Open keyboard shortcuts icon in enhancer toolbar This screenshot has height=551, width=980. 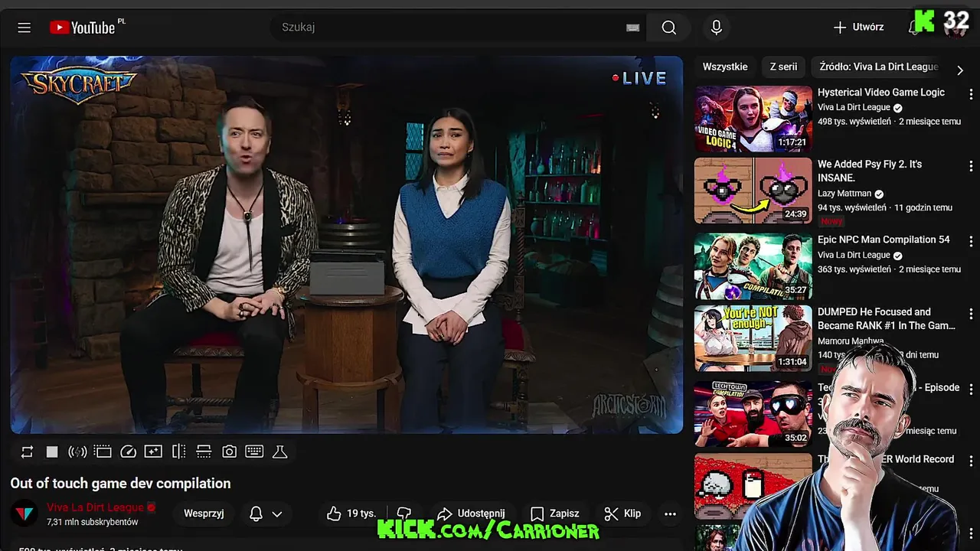(x=254, y=452)
